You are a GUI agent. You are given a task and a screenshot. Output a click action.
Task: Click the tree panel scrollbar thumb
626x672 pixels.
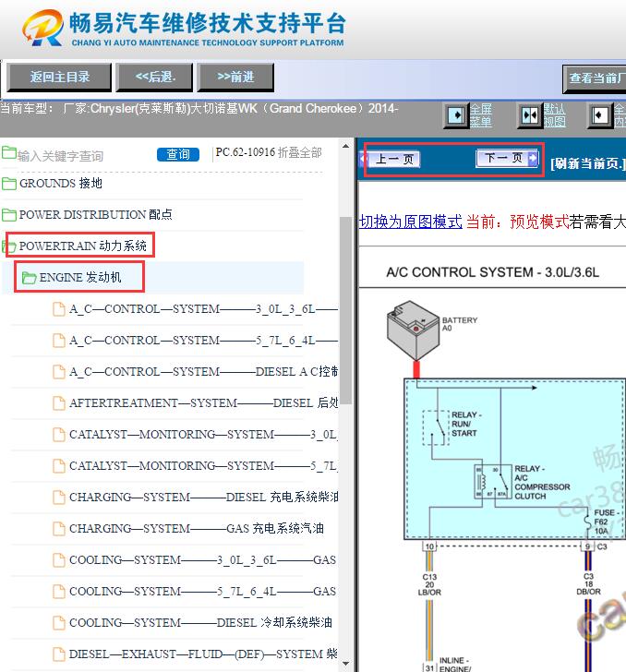[345, 310]
